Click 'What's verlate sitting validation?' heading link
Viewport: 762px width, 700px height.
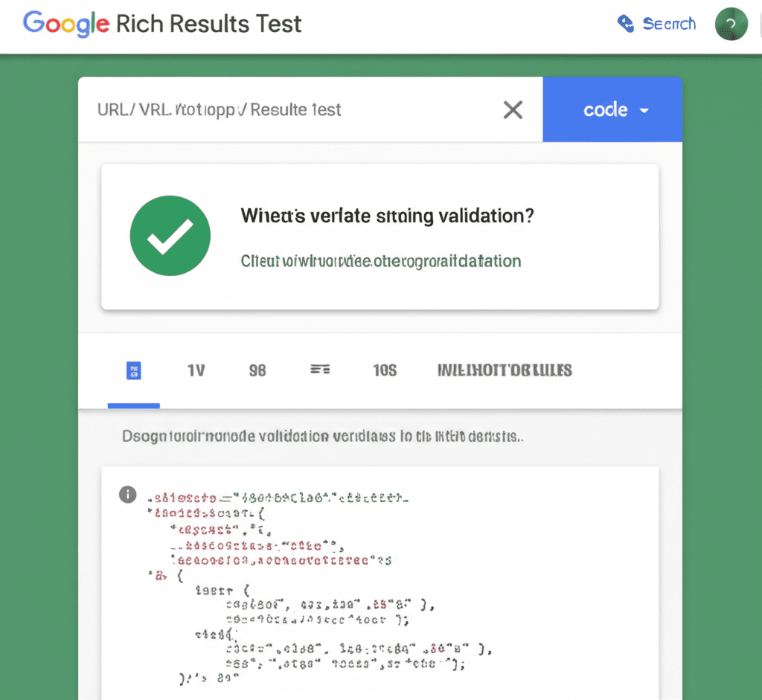pos(387,216)
